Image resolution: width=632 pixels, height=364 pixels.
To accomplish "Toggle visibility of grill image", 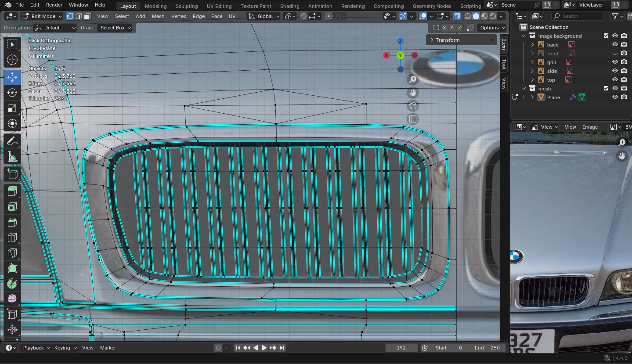I will pos(615,62).
